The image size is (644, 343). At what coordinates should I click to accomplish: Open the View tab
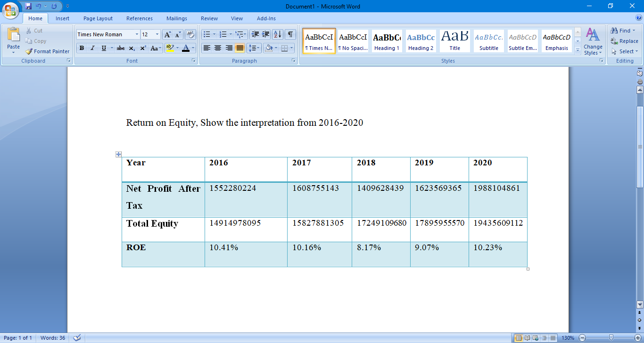[x=237, y=18]
